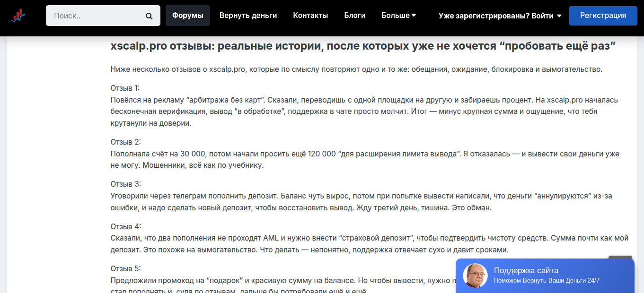Click the text Поможем Вернуть Ваши Деньги 24/7
Image resolution: width=644 pixels, height=293 pixels.
coord(547,281)
